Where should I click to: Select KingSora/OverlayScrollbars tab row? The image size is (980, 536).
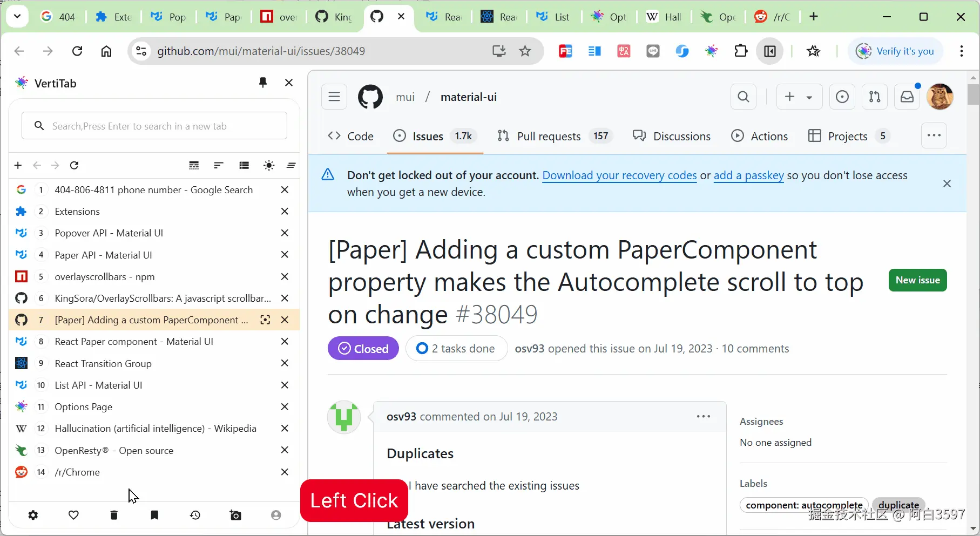(154, 298)
